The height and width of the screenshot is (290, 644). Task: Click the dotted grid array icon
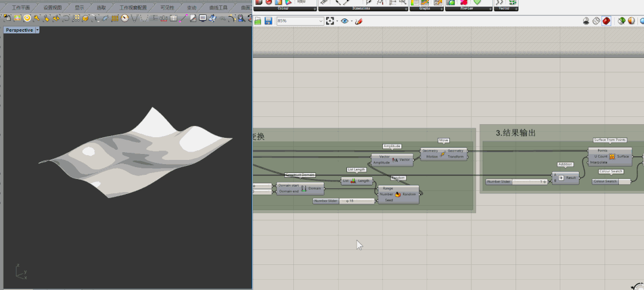click(x=76, y=18)
